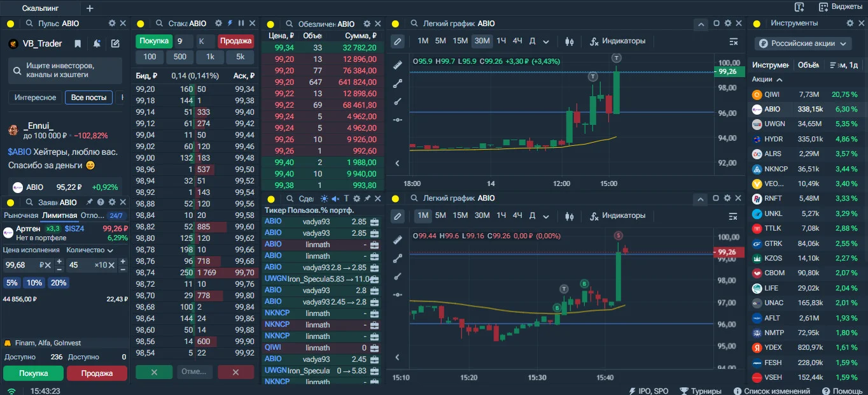Select QIWI row in Инструменты list
The width and height of the screenshot is (868, 395).
click(x=808, y=94)
